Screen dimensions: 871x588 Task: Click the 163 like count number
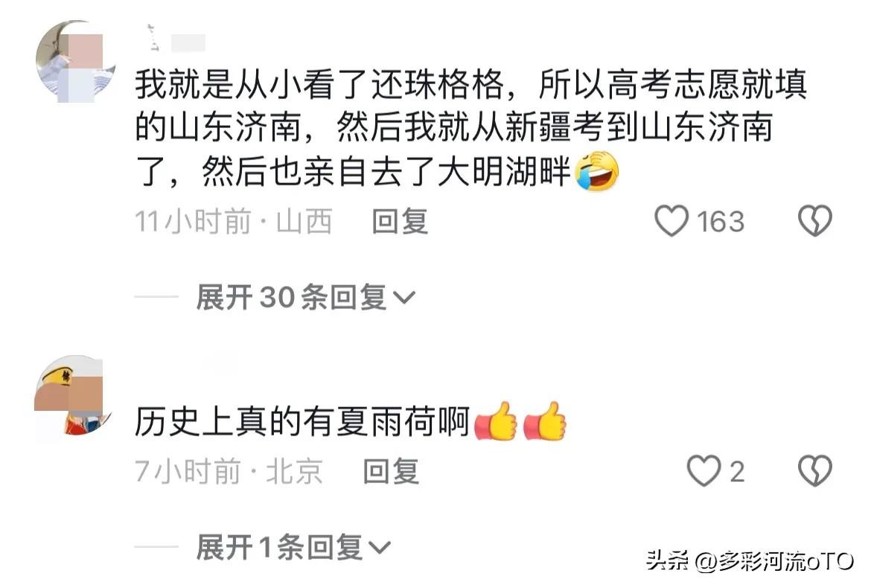point(721,222)
